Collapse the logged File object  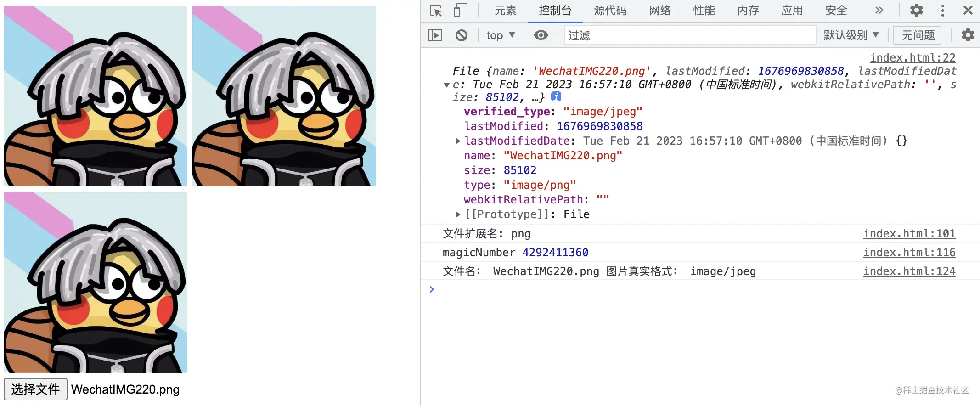click(446, 85)
